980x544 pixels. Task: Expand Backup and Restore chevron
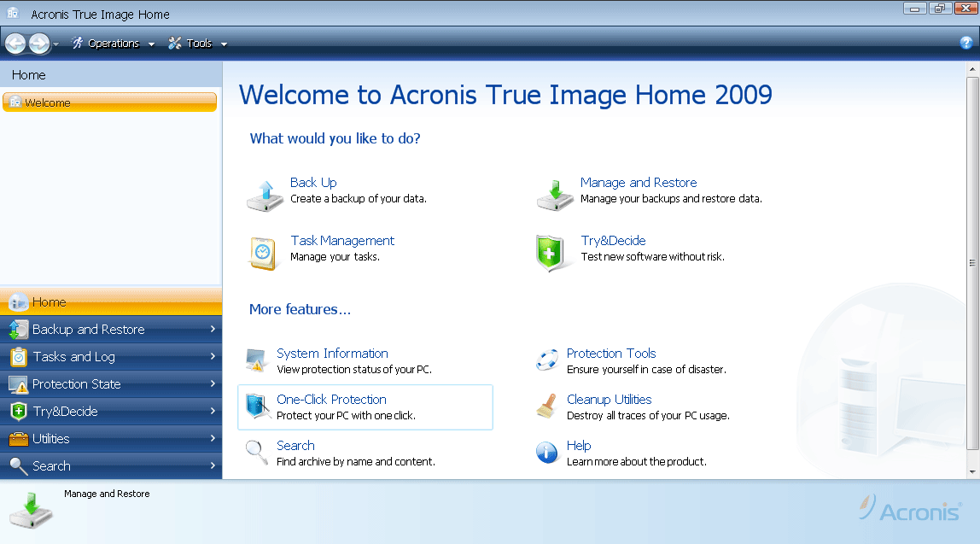coord(213,329)
